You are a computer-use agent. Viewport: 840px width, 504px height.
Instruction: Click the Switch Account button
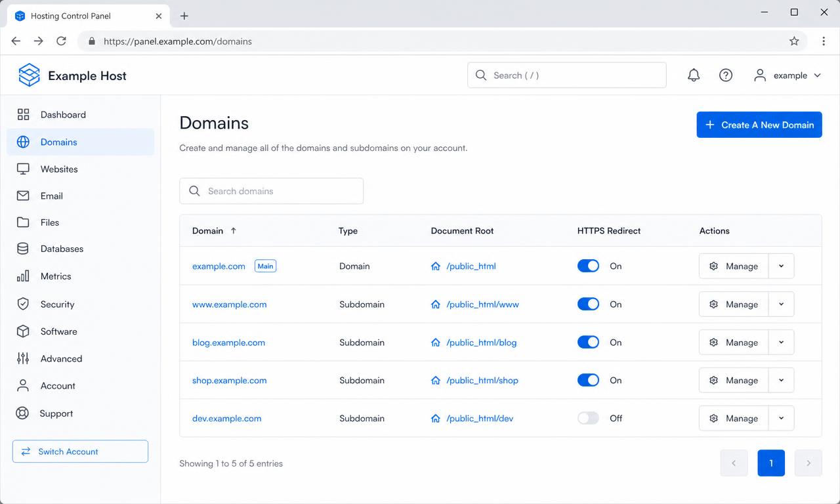pyautogui.click(x=80, y=451)
